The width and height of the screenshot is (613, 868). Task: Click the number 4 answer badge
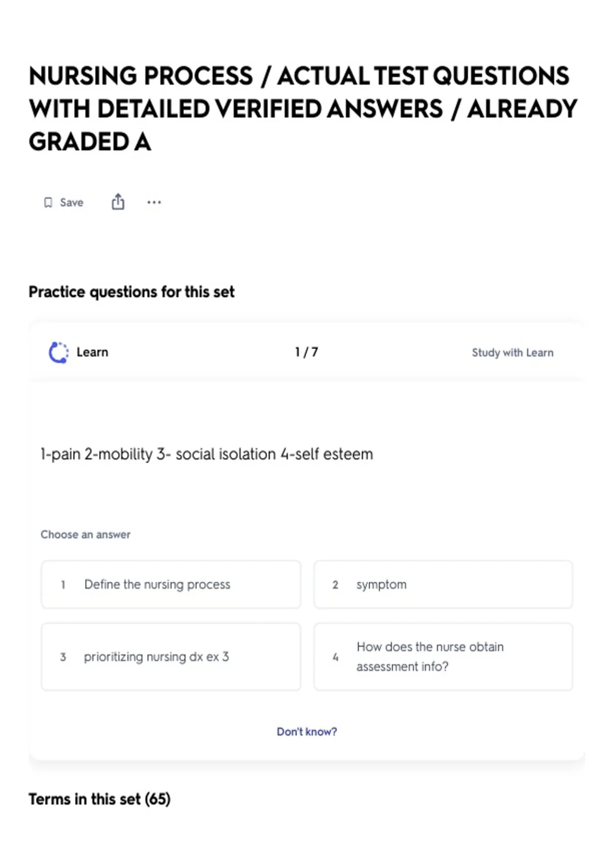(336, 657)
